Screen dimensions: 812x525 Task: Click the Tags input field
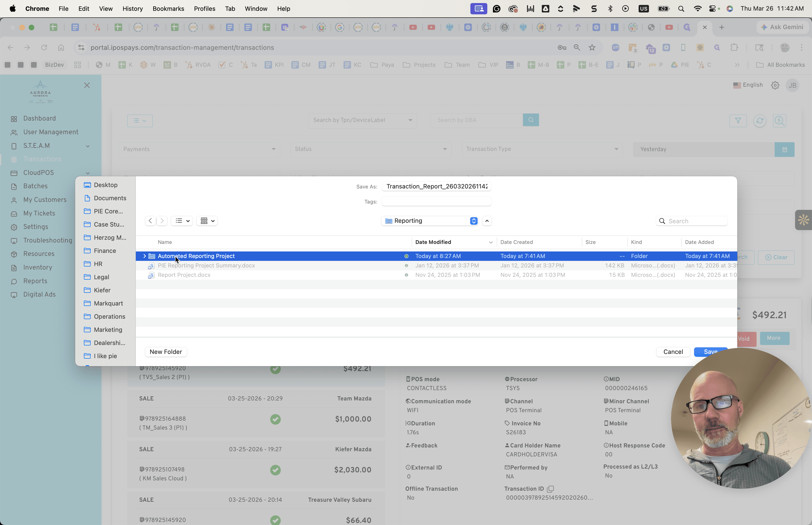click(x=437, y=201)
